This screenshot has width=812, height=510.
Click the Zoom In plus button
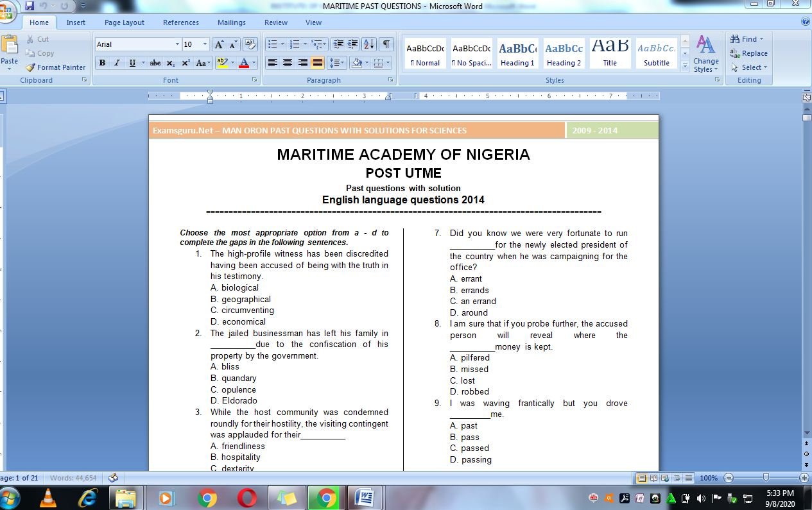(x=804, y=478)
